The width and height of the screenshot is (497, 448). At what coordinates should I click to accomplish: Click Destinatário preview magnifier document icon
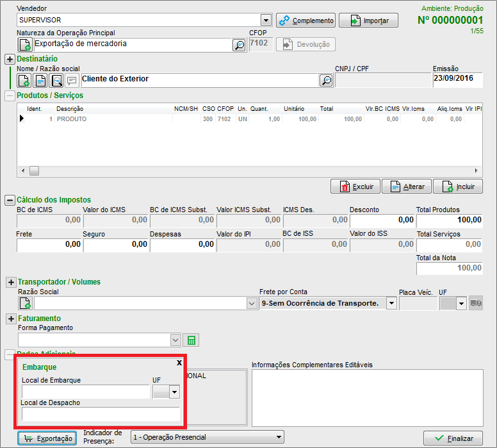(56, 80)
